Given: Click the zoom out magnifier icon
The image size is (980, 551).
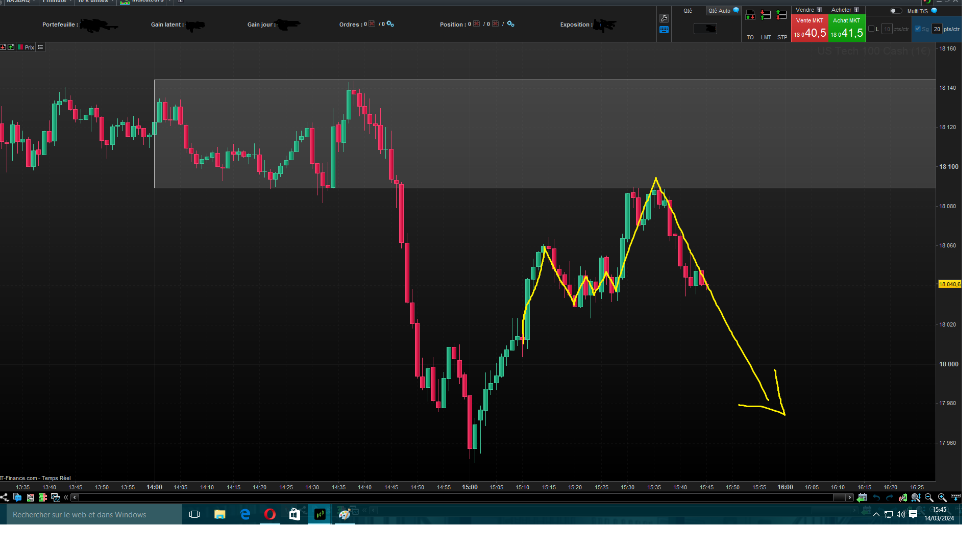Looking at the screenshot, I should (x=929, y=497).
